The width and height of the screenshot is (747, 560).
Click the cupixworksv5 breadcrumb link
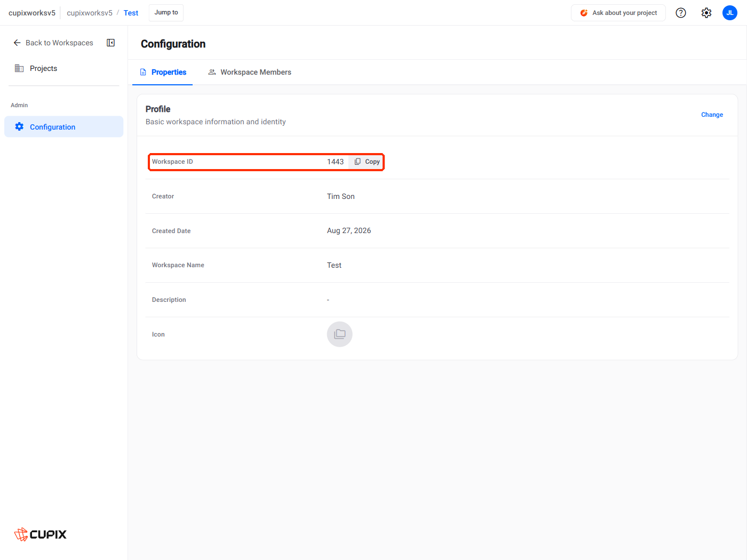coord(90,13)
